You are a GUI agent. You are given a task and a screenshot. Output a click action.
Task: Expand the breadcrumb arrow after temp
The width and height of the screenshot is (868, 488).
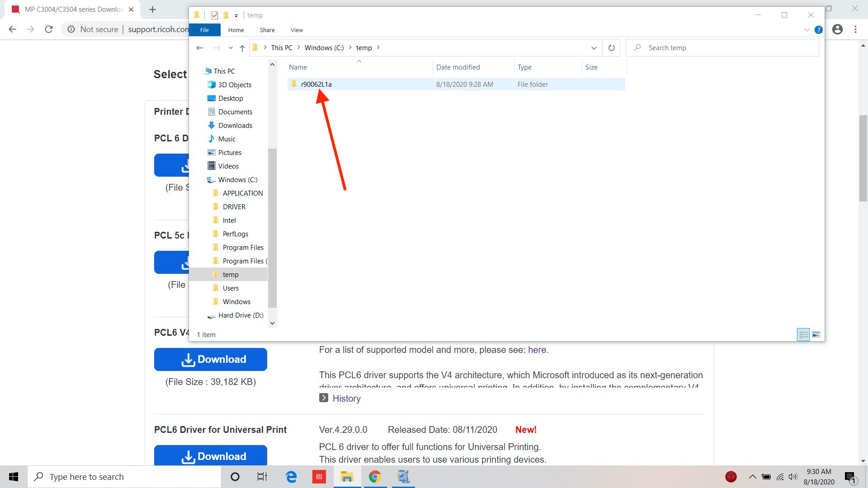[378, 48]
